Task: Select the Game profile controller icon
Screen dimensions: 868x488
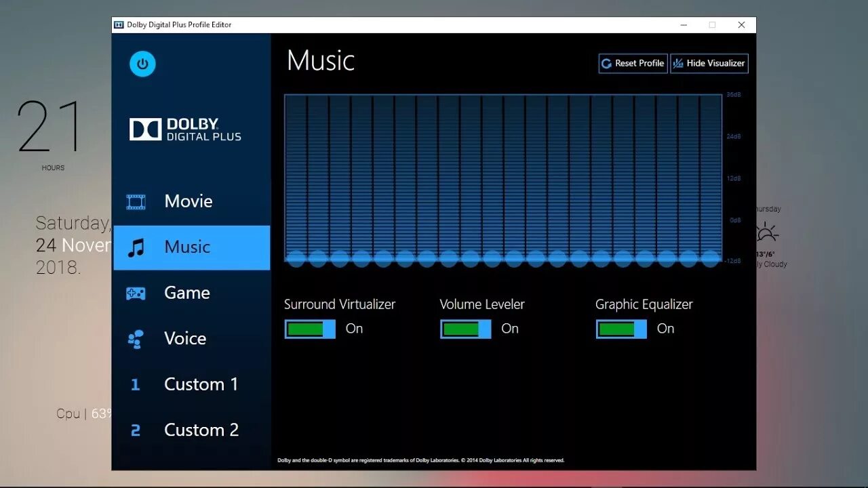Action: click(x=136, y=293)
